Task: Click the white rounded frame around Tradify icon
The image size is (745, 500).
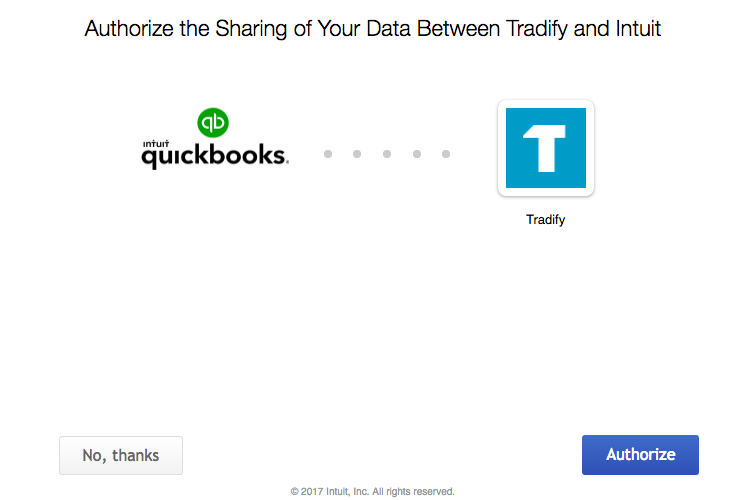Action: (x=545, y=148)
